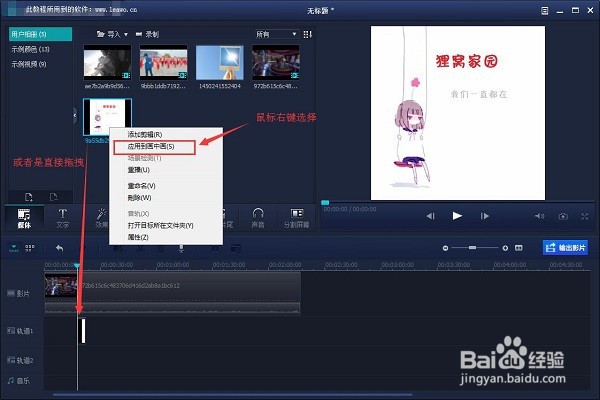Select thumbnail ae7b2a9b9d56
The image size is (600, 400).
[108, 62]
